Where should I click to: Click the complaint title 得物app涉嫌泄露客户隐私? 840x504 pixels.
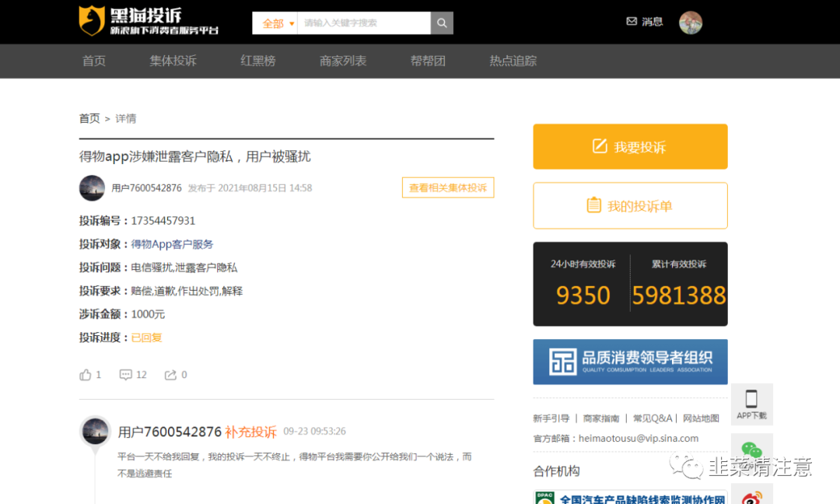coord(195,156)
